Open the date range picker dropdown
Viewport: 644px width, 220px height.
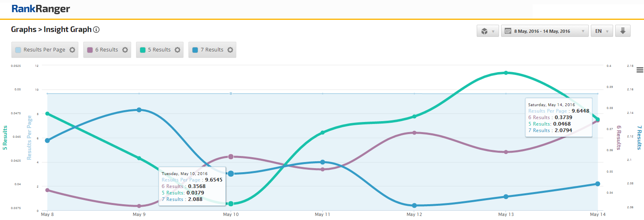pyautogui.click(x=545, y=31)
